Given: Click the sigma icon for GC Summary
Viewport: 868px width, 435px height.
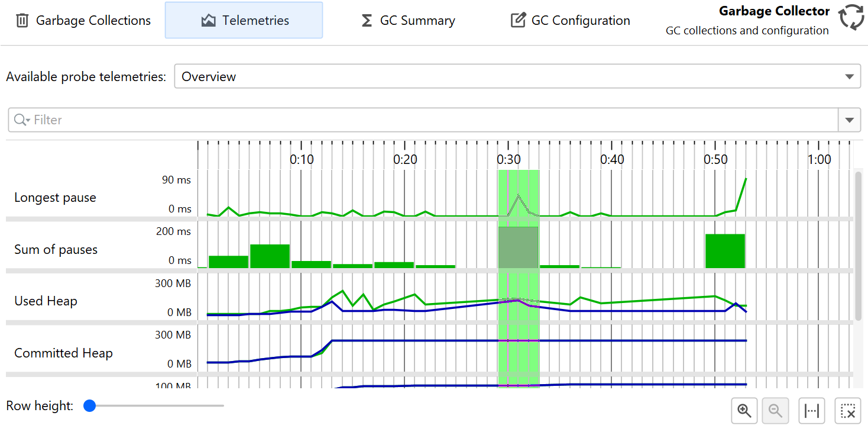Looking at the screenshot, I should pos(367,21).
